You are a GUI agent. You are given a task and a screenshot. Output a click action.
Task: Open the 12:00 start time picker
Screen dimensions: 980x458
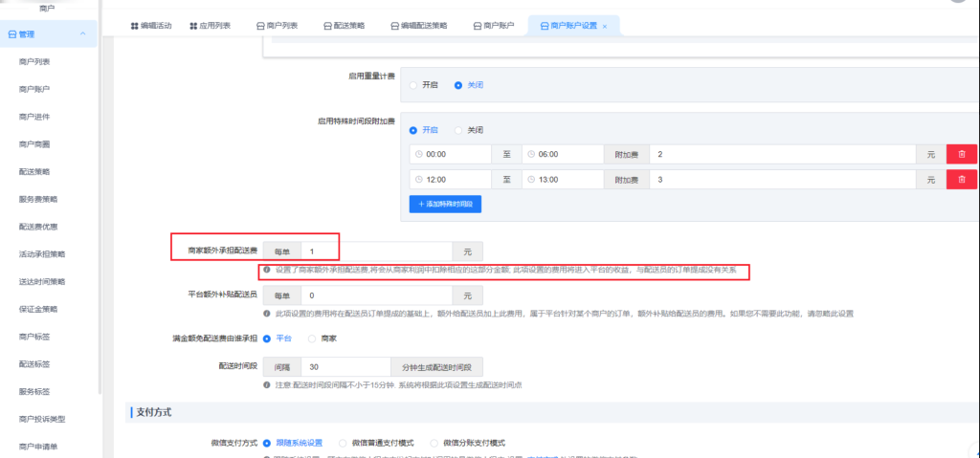(x=448, y=179)
